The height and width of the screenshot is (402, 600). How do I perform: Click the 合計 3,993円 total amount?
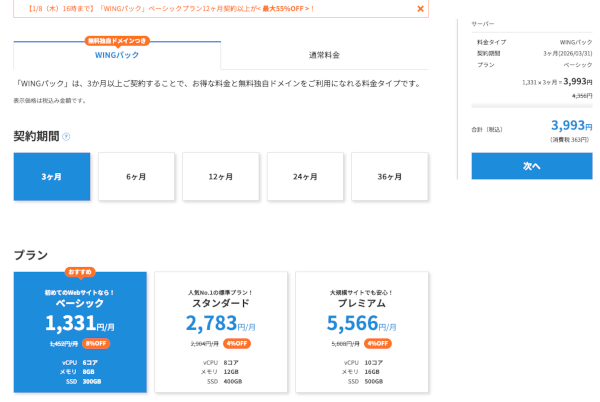tap(571, 126)
